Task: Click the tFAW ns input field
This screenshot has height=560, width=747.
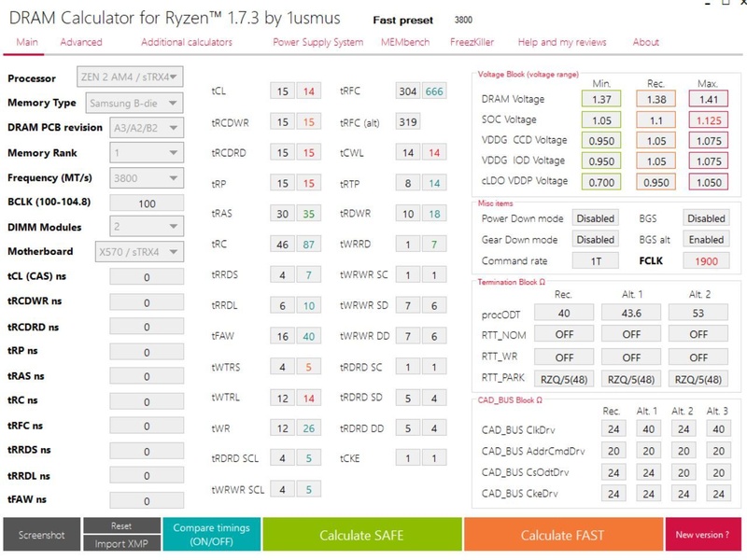Action: coord(147,500)
